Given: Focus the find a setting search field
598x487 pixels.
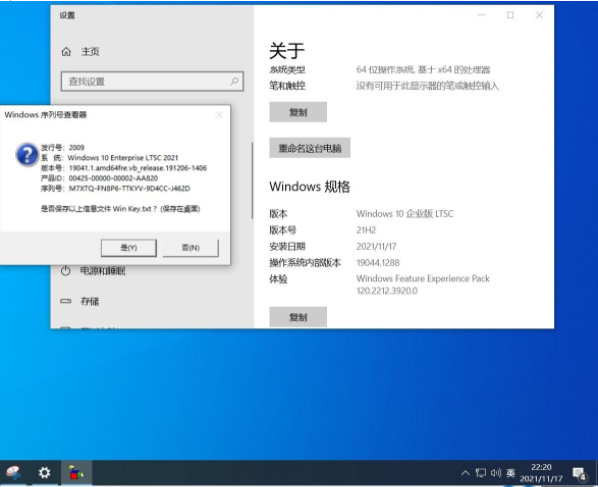Looking at the screenshot, I should [x=152, y=81].
